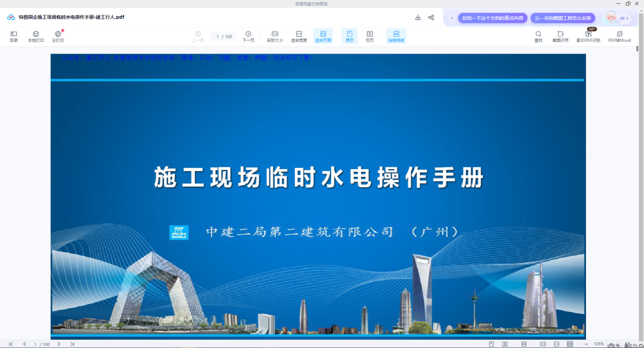Click the vertical scrollbar thumb at right edge
644x348 pixels.
[x=637, y=48]
